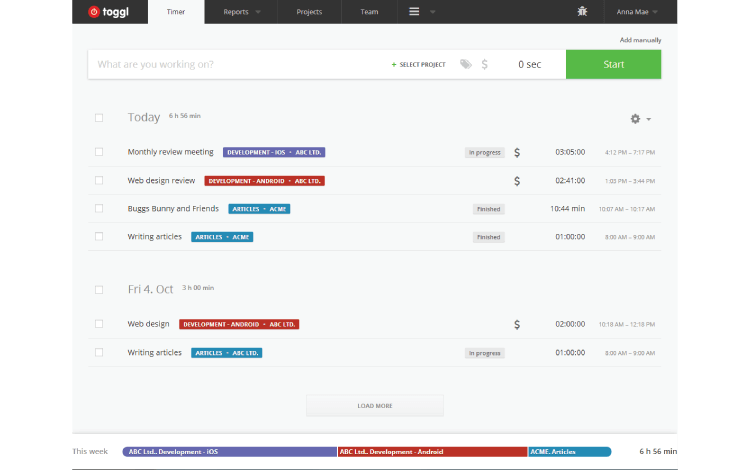The height and width of the screenshot is (470, 750).
Task: Open the Team tab
Action: pyautogui.click(x=369, y=12)
